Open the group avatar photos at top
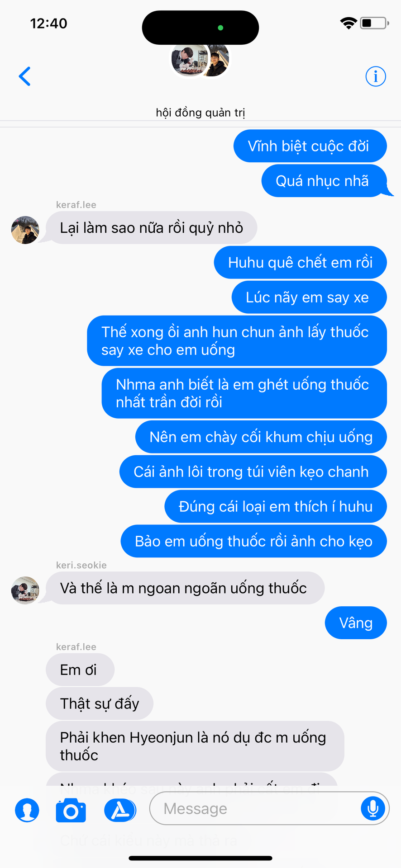The image size is (401, 868). click(200, 59)
